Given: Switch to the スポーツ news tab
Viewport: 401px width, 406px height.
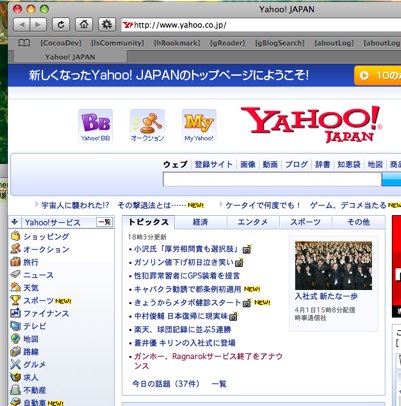Looking at the screenshot, I should point(305,222).
